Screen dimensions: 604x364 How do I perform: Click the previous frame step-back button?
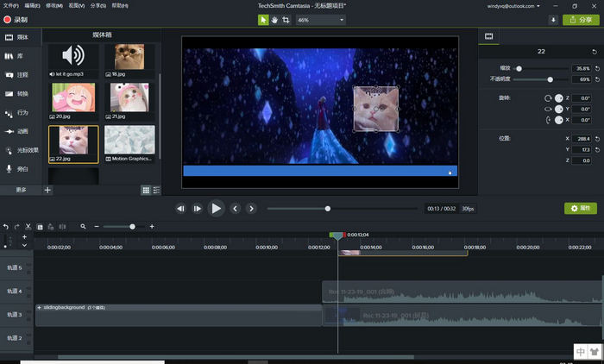180,209
